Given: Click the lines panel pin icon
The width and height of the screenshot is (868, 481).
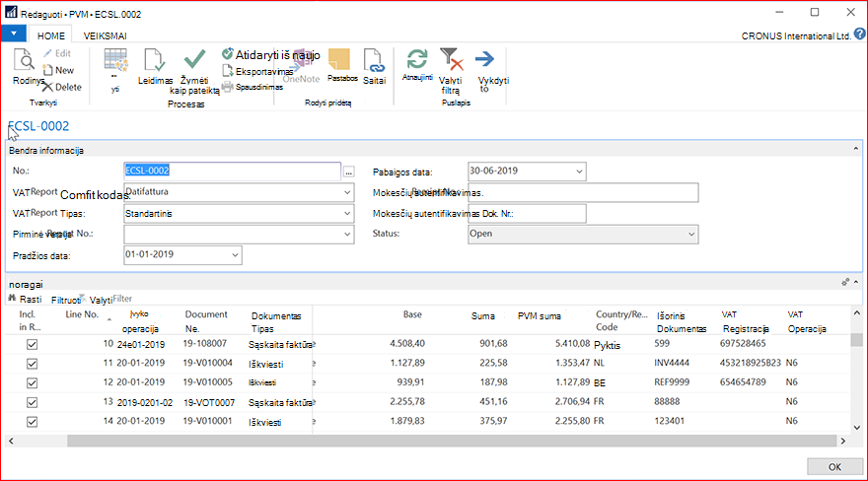Looking at the screenshot, I should (x=845, y=283).
